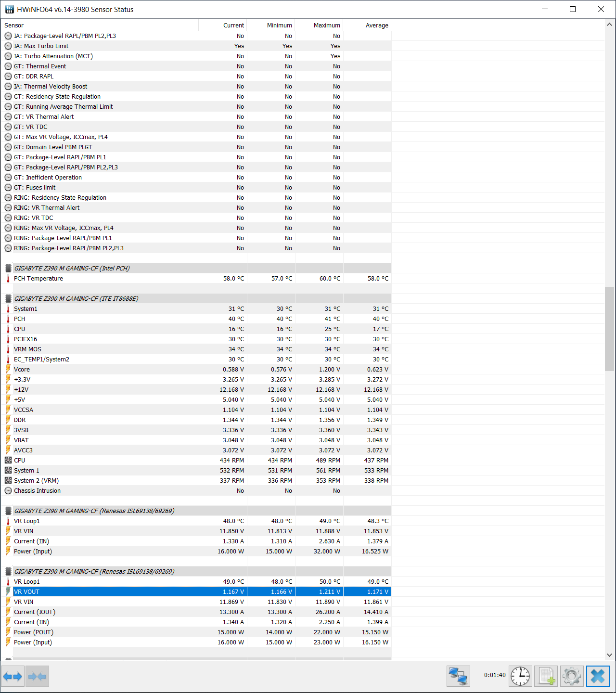Click the scrollbar up arrow
616x693 pixels.
click(610, 25)
